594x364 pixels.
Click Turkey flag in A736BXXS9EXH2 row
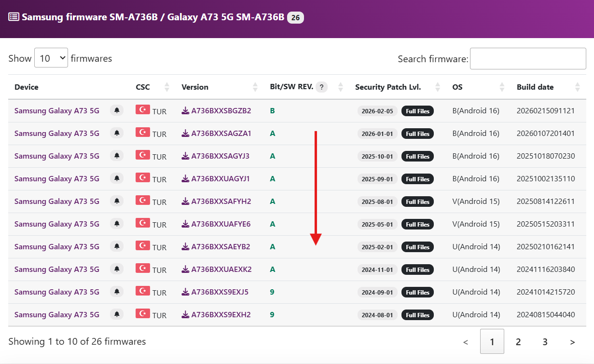click(143, 313)
